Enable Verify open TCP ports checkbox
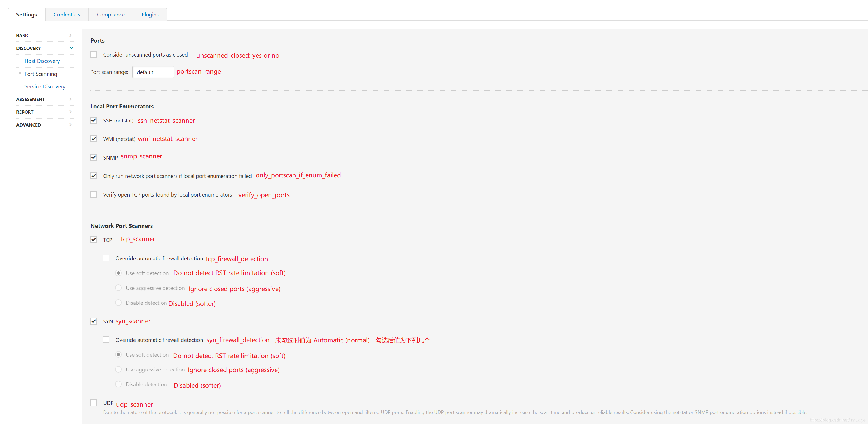 [94, 194]
